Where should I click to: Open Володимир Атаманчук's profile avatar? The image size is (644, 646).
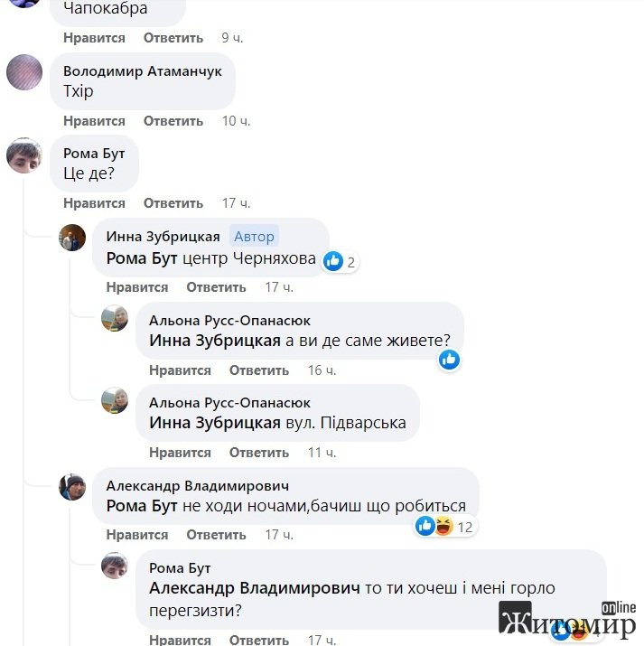(24, 72)
